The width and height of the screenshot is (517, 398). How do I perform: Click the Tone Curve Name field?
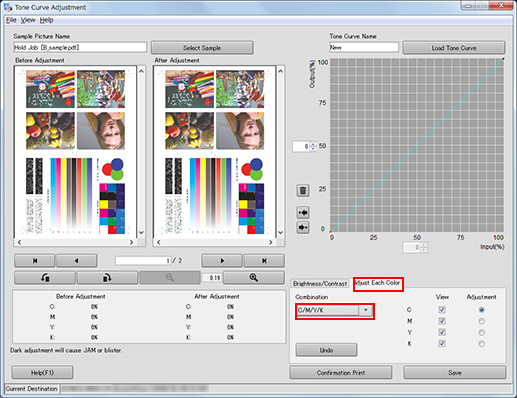pyautogui.click(x=364, y=47)
